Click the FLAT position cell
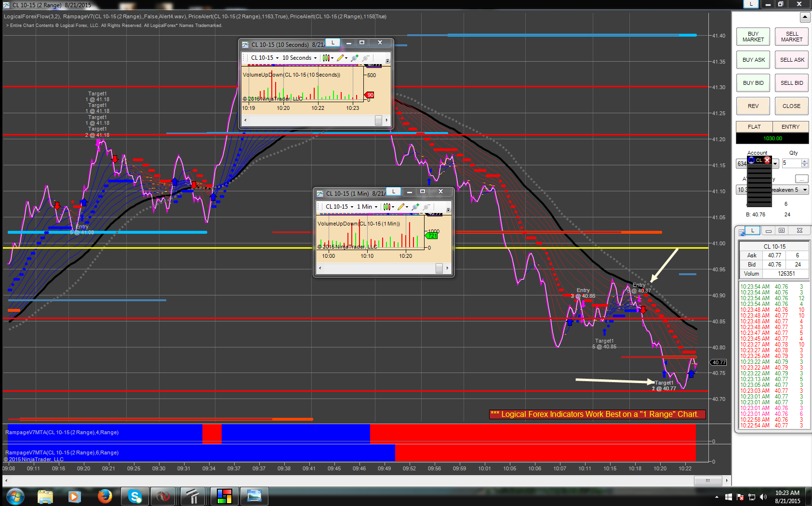The height and width of the screenshot is (506, 812). [754, 127]
